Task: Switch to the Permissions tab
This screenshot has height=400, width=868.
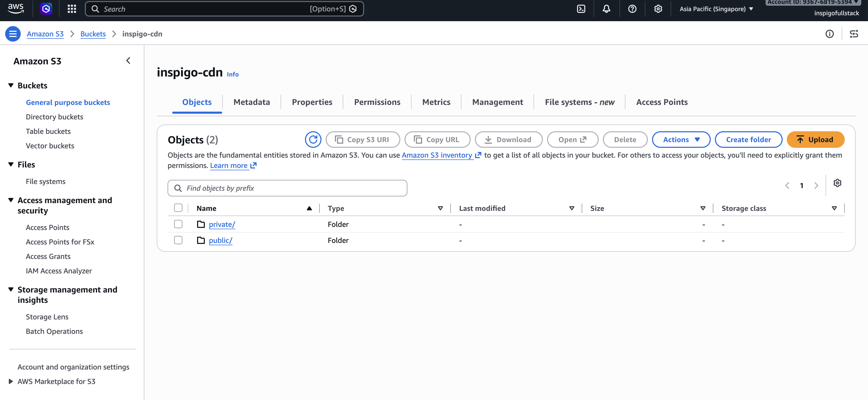Action: pyautogui.click(x=377, y=102)
